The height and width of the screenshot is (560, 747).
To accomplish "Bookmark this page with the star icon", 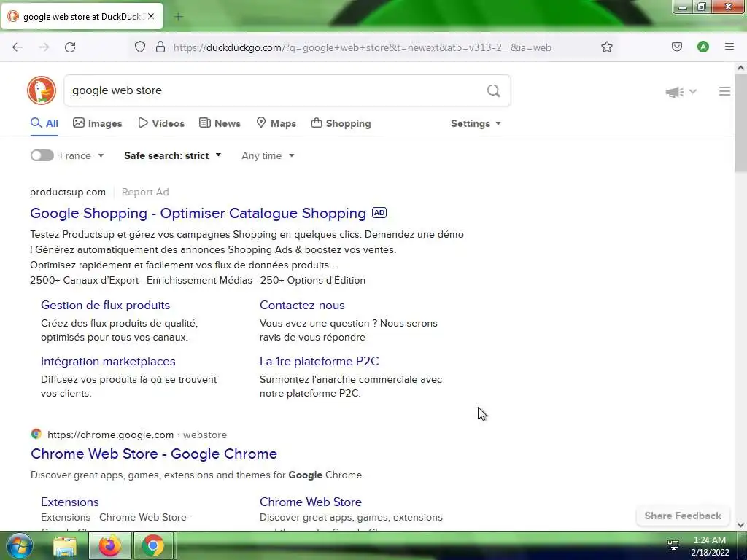I will point(606,47).
